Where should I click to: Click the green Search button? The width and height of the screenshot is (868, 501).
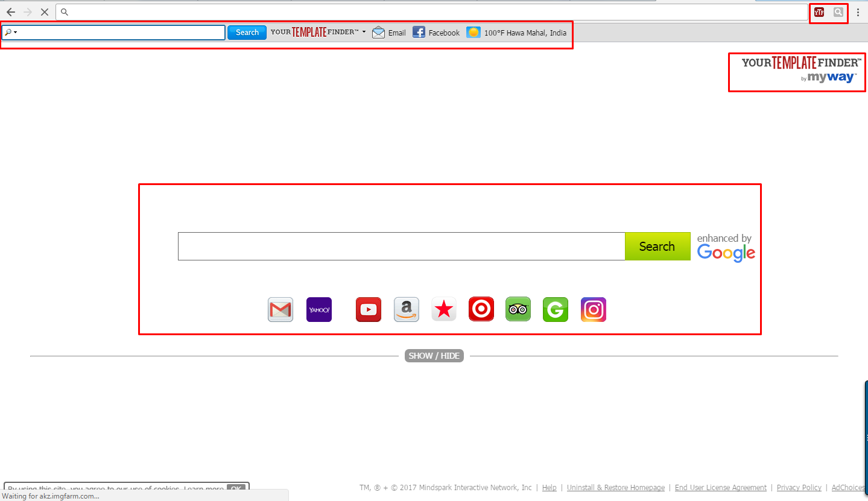657,247
